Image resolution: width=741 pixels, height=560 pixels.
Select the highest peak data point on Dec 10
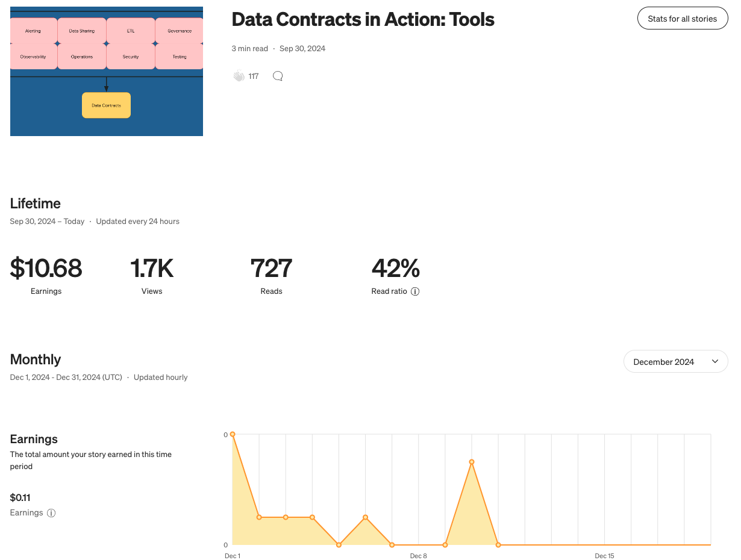pos(472,462)
